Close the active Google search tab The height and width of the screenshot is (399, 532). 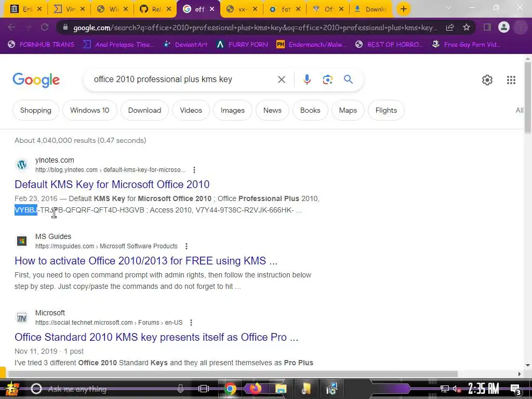pyautogui.click(x=212, y=9)
